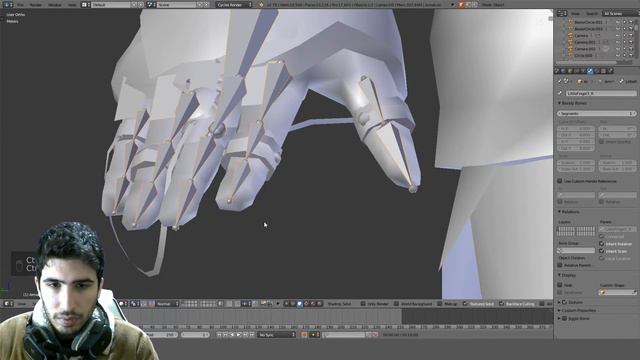Image resolution: width=640 pixels, height=360 pixels.
Task: Toggle the Textured Solid checkbox
Action: pyautogui.click(x=465, y=304)
